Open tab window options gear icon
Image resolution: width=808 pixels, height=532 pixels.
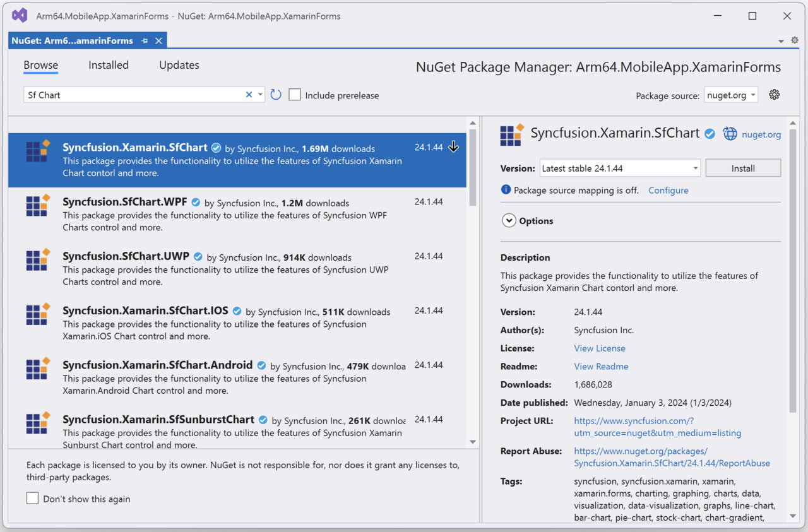pos(795,40)
